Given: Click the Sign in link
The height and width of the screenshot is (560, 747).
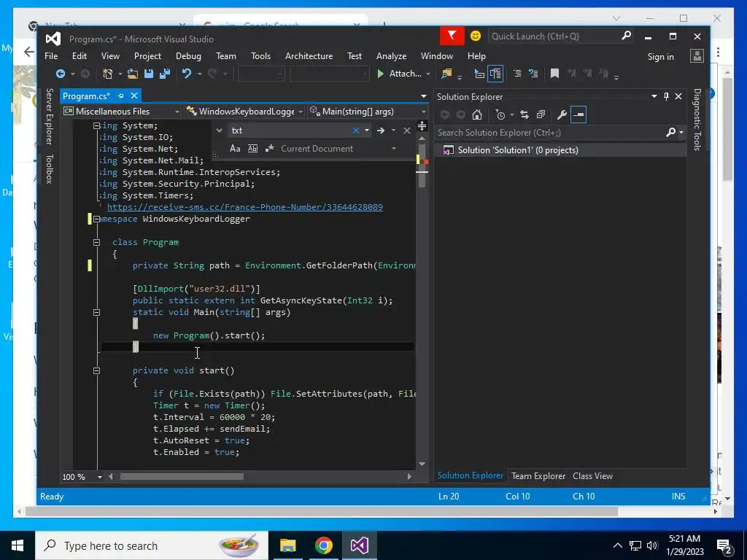Looking at the screenshot, I should click(x=660, y=57).
